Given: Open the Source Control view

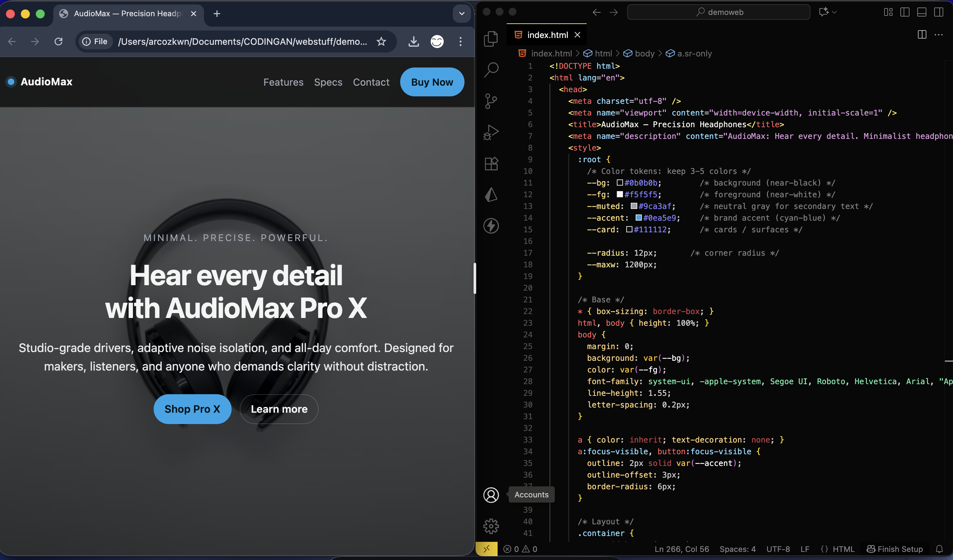Looking at the screenshot, I should pyautogui.click(x=491, y=101).
